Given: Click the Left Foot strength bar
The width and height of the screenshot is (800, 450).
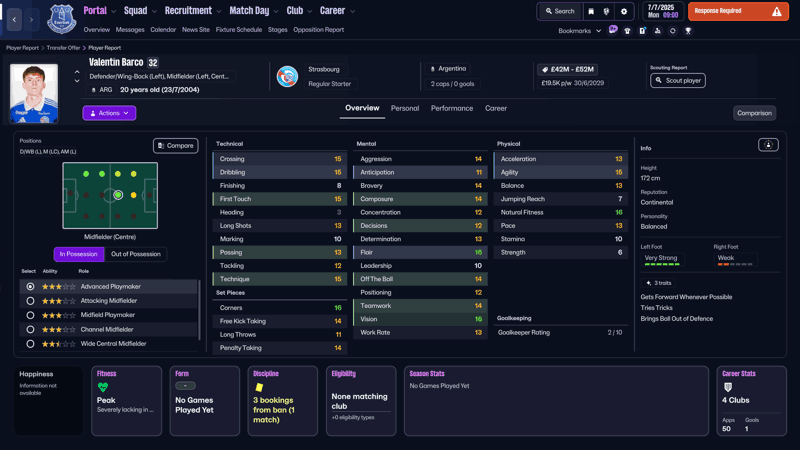Looking at the screenshot, I should pyautogui.click(x=662, y=264).
